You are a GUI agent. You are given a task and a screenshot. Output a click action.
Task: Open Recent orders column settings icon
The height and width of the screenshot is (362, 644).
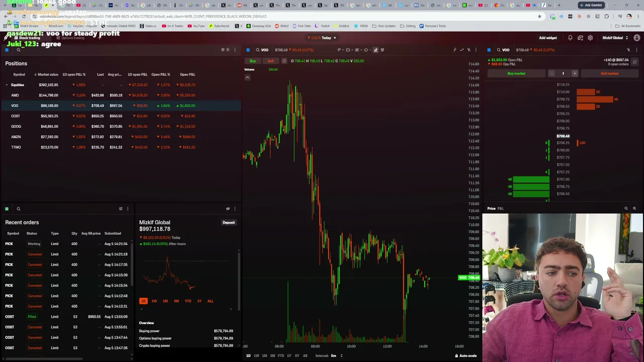[x=120, y=209]
